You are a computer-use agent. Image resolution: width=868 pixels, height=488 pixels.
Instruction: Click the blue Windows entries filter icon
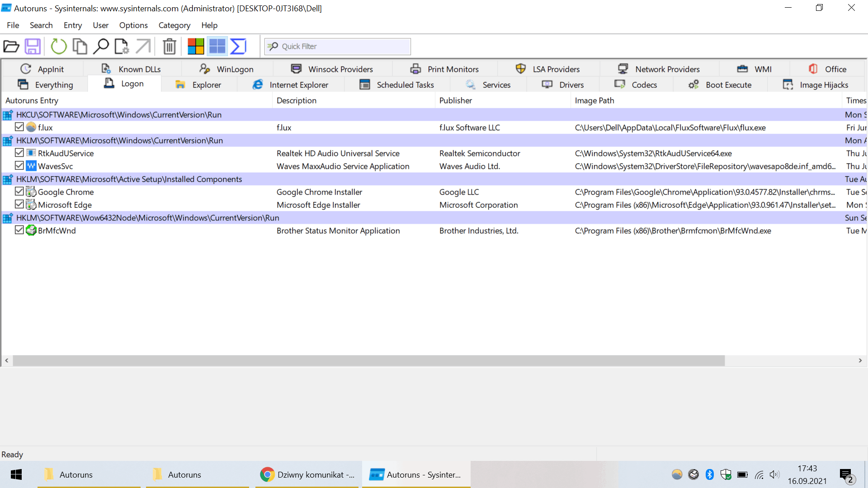[217, 47]
